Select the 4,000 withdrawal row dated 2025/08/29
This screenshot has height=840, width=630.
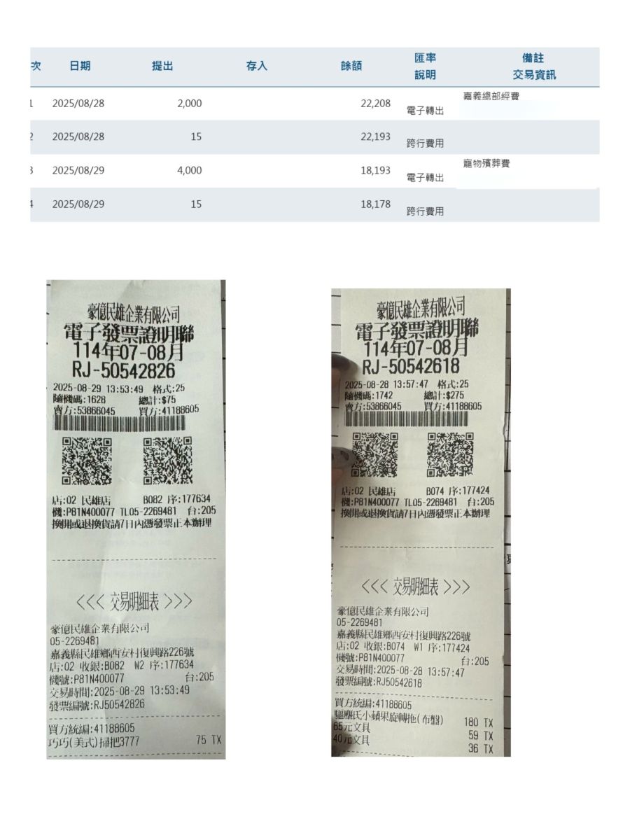[x=314, y=171]
